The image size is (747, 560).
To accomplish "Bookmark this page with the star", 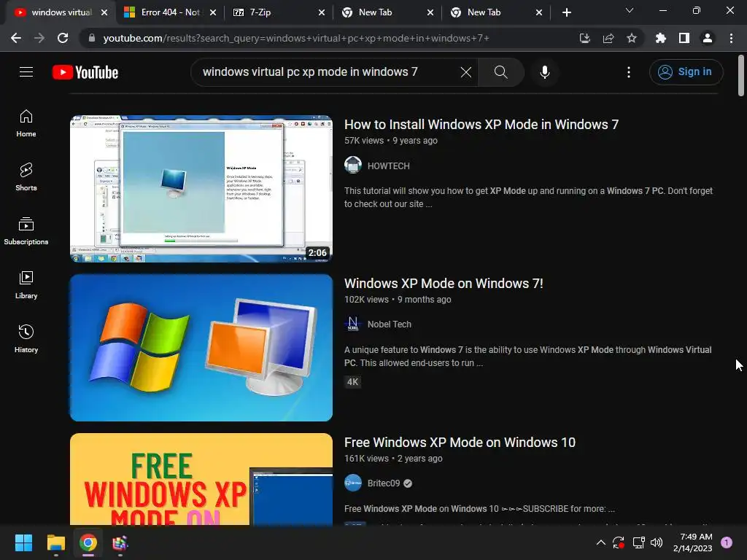I will pos(631,38).
